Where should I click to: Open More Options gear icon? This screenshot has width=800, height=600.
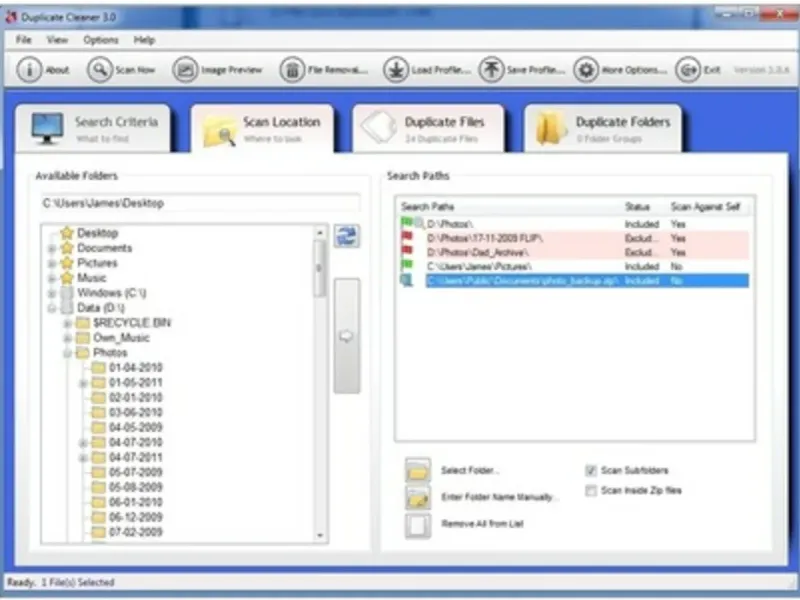pyautogui.click(x=586, y=69)
